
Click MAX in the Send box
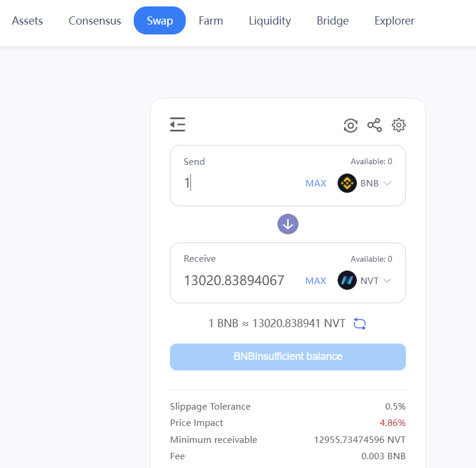pyautogui.click(x=316, y=183)
